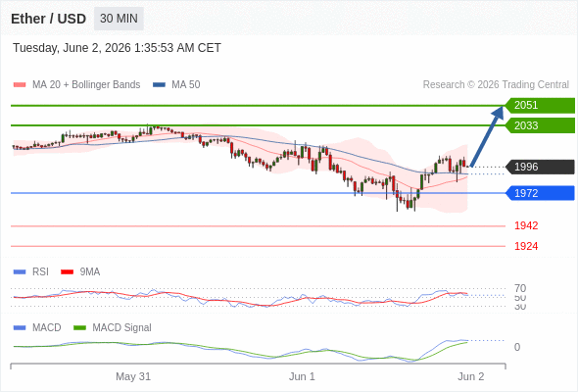Screen dimensions: 578x392
Task: Click the 2033 resistance price label
Action: coord(540,125)
